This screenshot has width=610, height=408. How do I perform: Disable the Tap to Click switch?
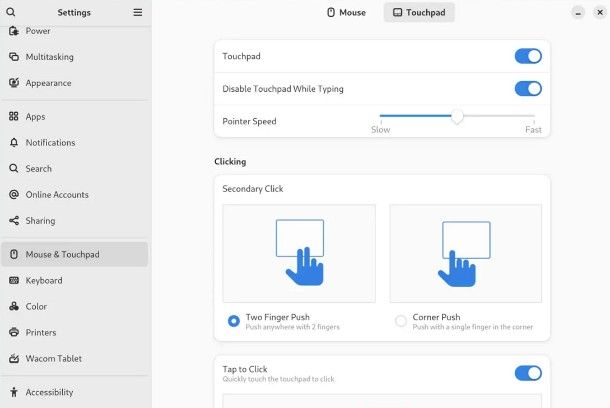point(528,373)
